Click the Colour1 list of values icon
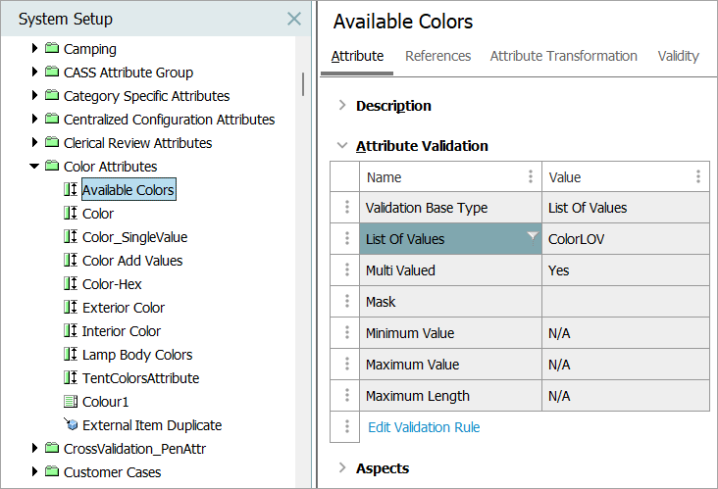Viewport: 718px width, 489px height. click(x=71, y=402)
